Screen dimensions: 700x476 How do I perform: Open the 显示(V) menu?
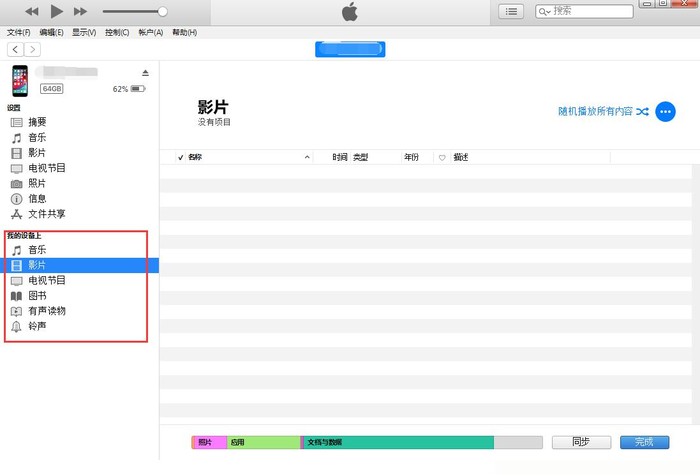click(84, 32)
